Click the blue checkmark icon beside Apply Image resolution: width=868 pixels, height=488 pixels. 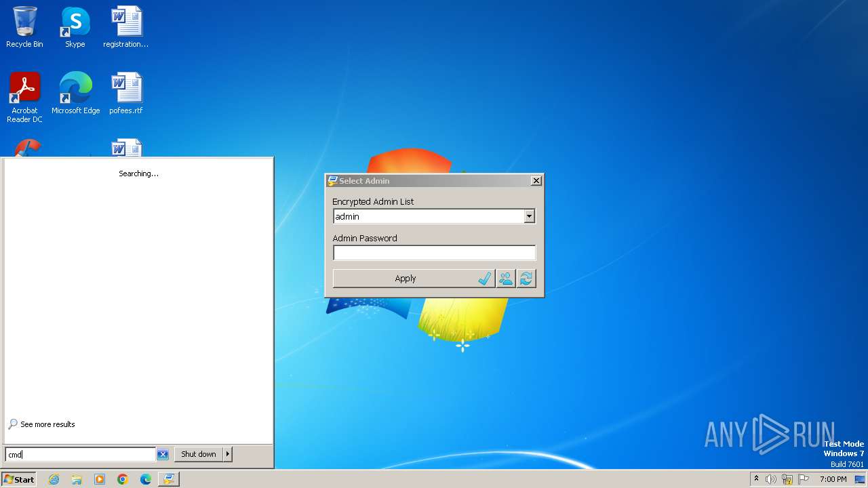[484, 279]
